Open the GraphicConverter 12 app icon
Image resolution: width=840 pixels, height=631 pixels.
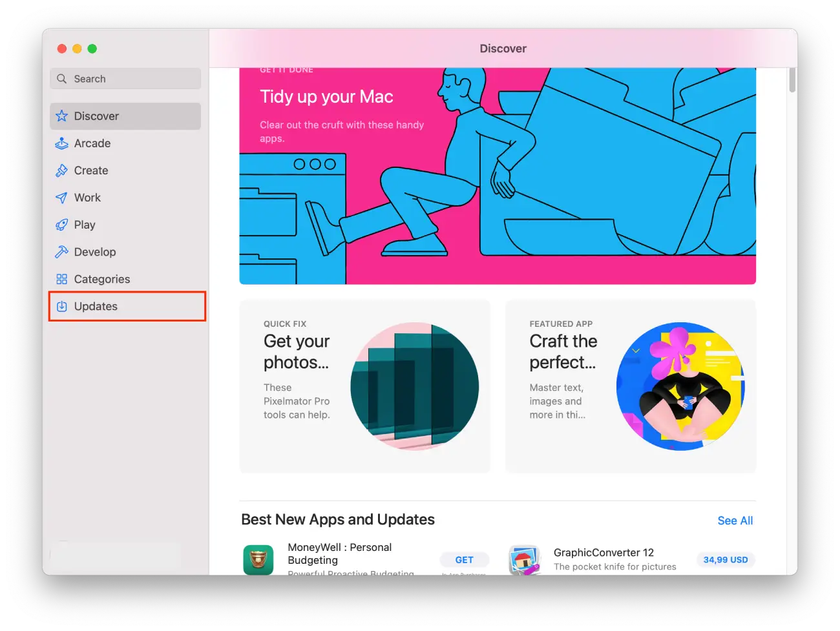524,559
